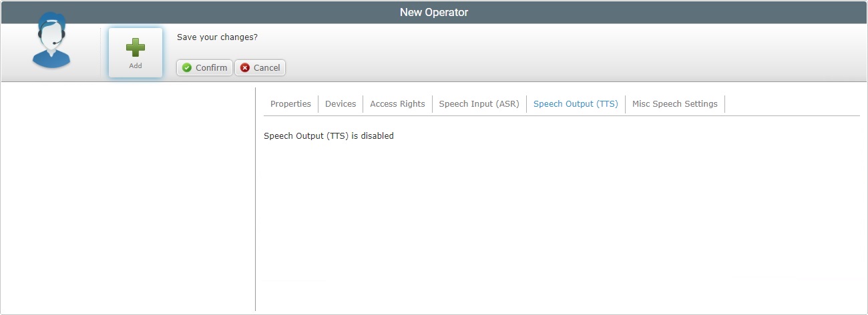The height and width of the screenshot is (315, 868).
Task: Click the operator headset avatar icon
Action: [51, 43]
